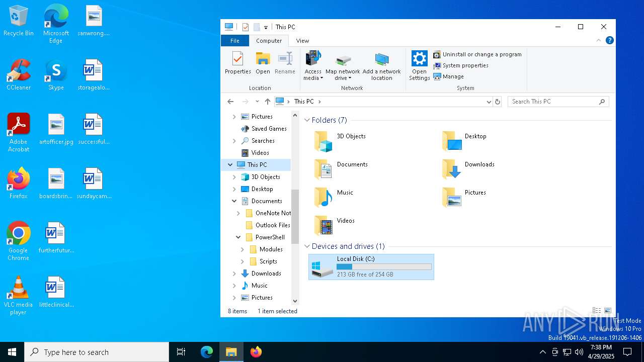Click the taskbar search box
This screenshot has height=362, width=644.
(97, 352)
